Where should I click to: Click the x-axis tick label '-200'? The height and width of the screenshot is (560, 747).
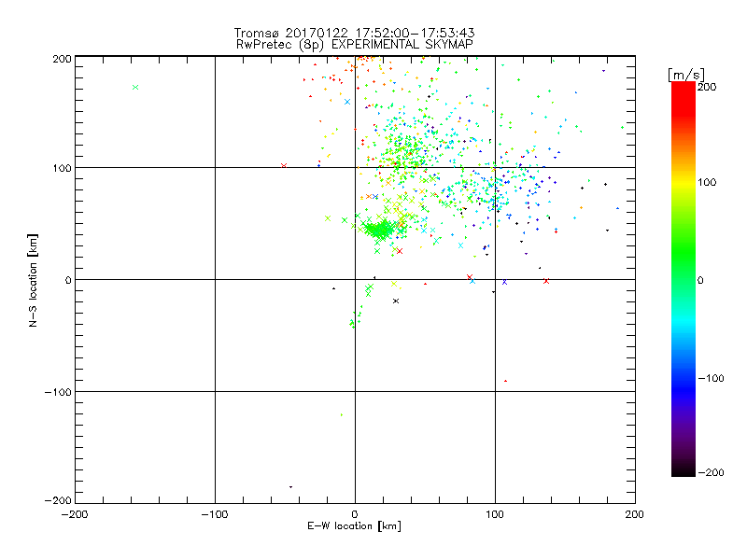point(75,514)
